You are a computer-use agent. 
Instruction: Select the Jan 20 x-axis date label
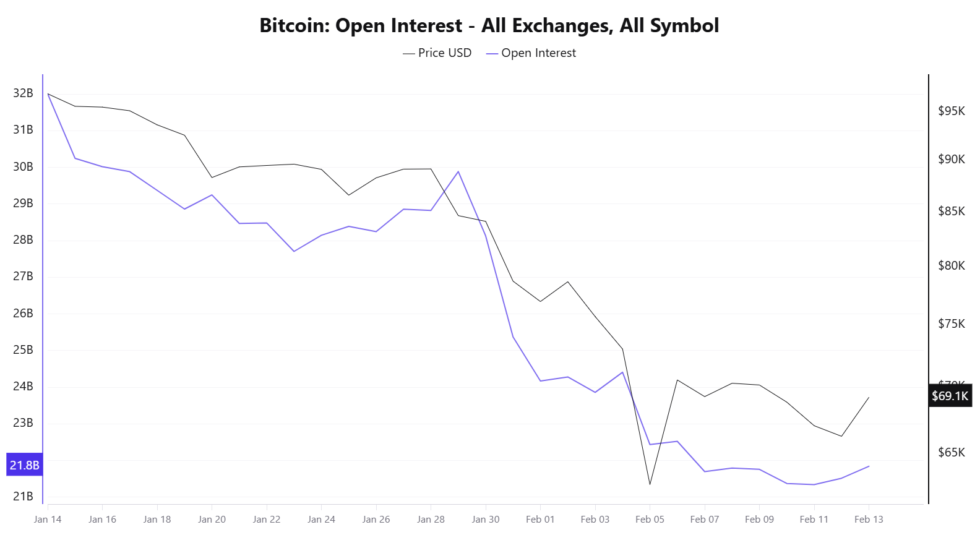(x=212, y=519)
